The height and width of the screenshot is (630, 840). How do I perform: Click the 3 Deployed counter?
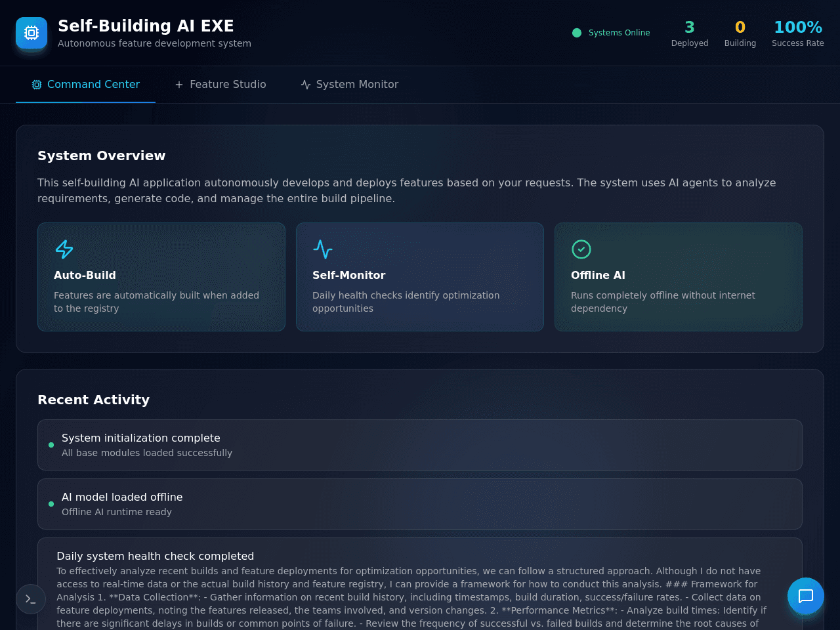[690, 34]
